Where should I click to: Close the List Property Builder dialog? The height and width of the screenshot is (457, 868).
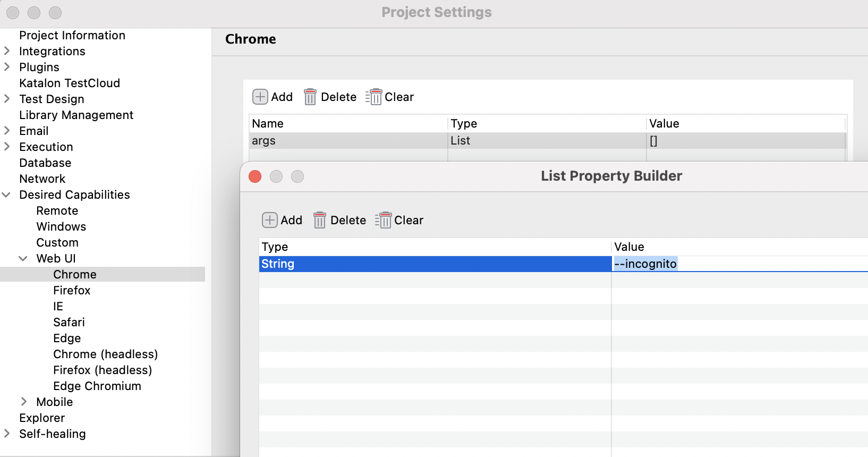[x=255, y=176]
